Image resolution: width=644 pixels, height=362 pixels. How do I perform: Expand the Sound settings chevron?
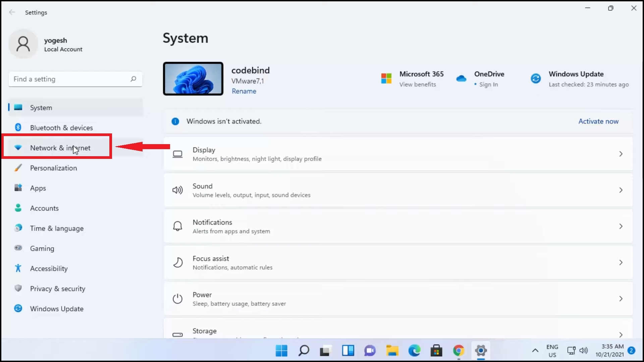tap(621, 190)
